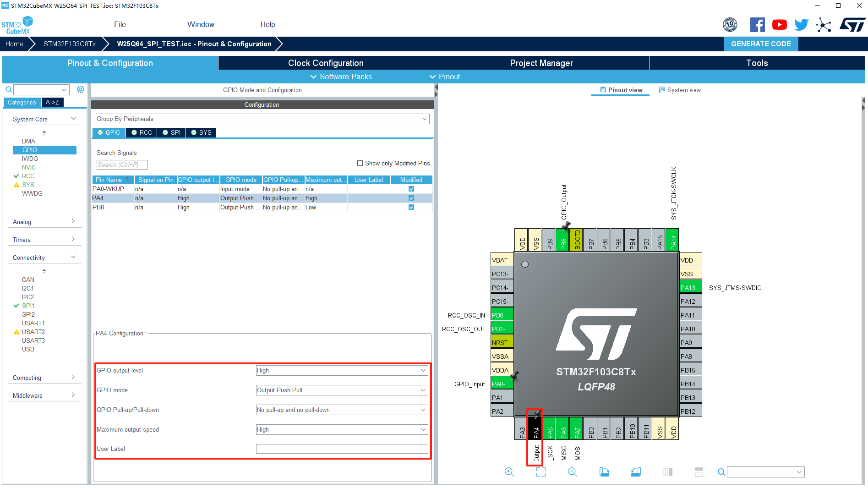The image size is (868, 488).
Task: Click the vertical split view icon
Action: [x=667, y=472]
